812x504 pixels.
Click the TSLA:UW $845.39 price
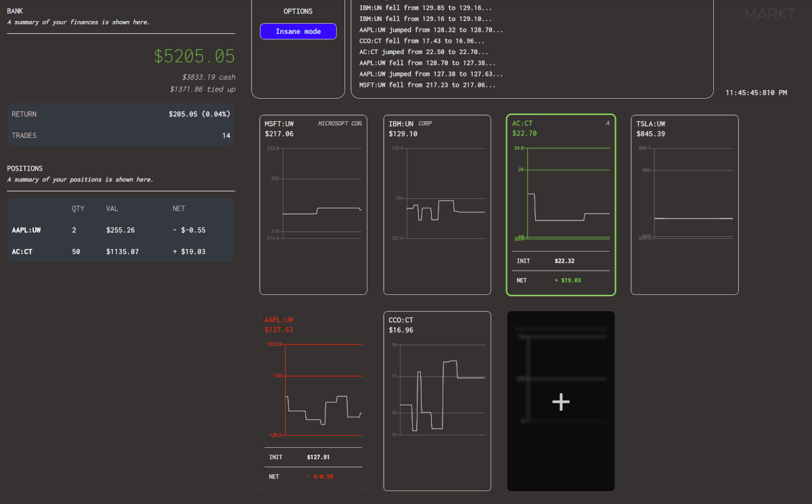(x=651, y=134)
